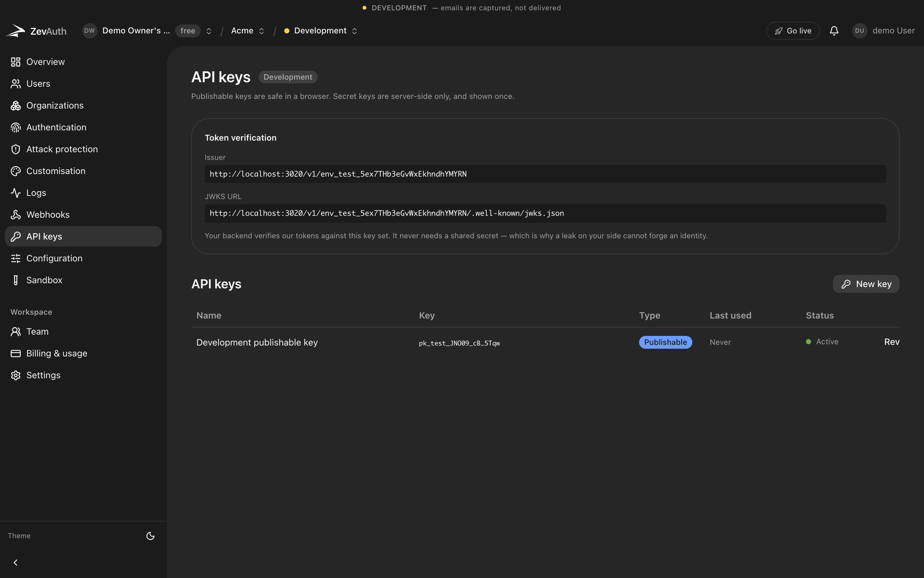The image size is (924, 578).
Task: Go to the Overview page
Action: pyautogui.click(x=83, y=62)
